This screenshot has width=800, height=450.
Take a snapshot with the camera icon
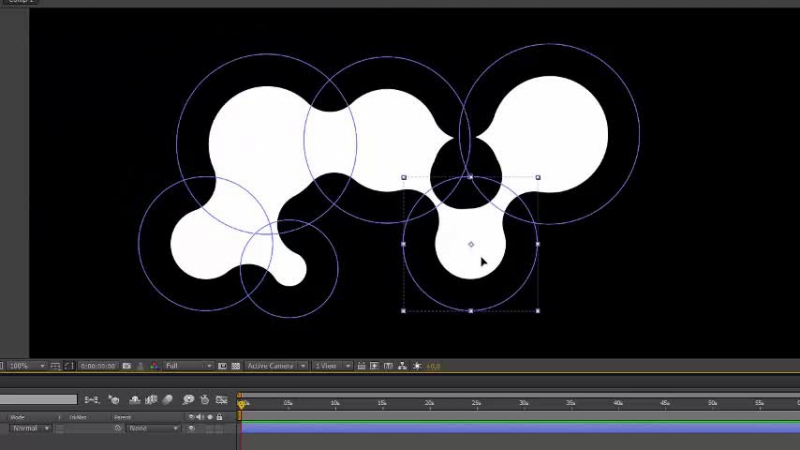(127, 366)
